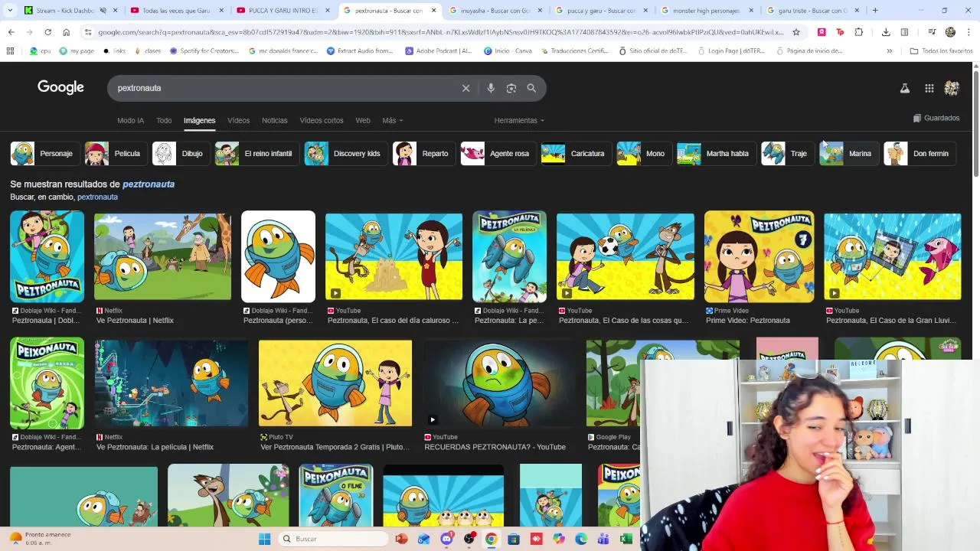Open the Chrome extensions puzzle icon

coord(858,32)
